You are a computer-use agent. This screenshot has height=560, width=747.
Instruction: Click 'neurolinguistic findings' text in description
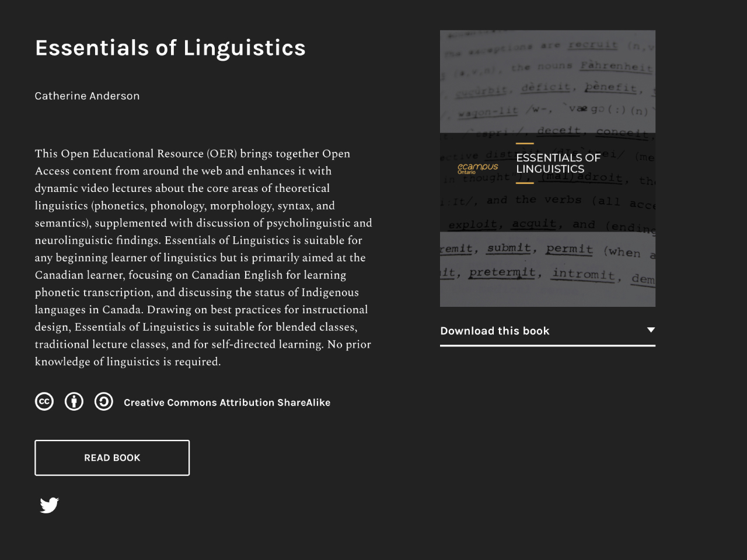[97, 240]
